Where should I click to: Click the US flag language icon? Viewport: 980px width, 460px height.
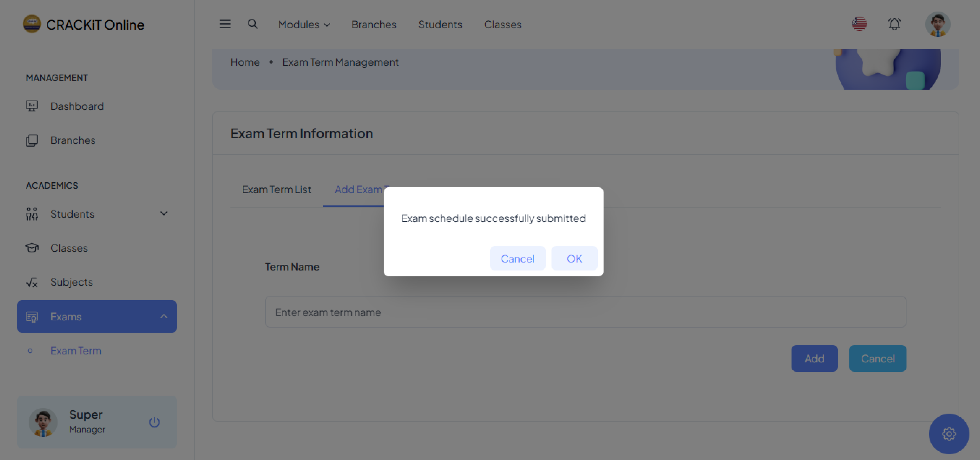(859, 24)
